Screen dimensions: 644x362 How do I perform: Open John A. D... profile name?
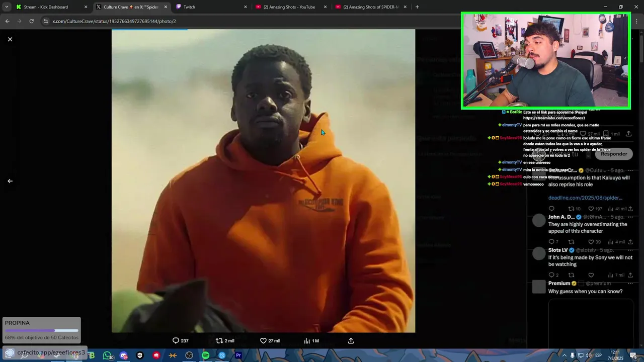pos(561,217)
